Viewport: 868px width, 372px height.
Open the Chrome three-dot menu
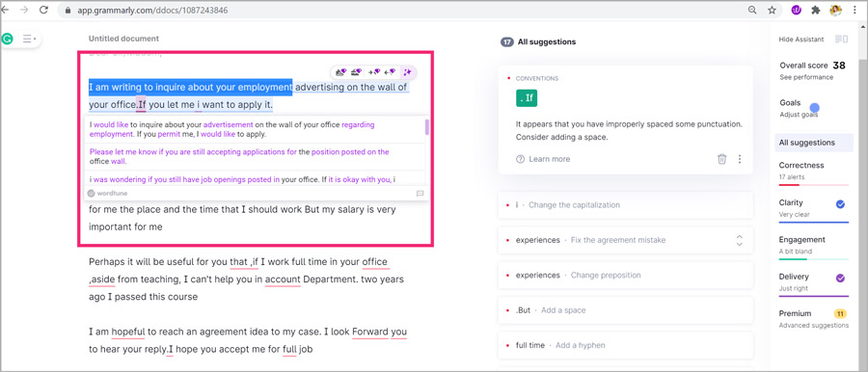point(855,10)
